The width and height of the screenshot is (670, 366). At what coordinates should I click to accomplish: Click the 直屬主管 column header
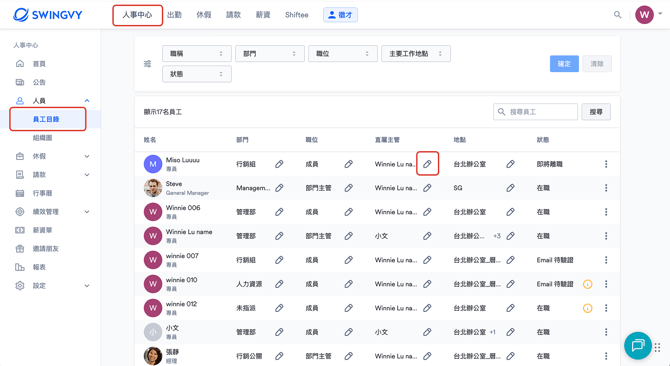(387, 140)
